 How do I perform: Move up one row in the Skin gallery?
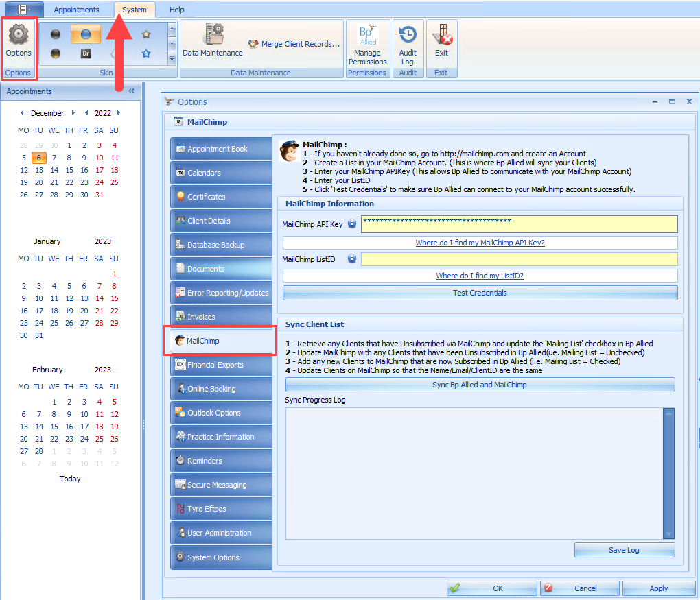(172, 29)
